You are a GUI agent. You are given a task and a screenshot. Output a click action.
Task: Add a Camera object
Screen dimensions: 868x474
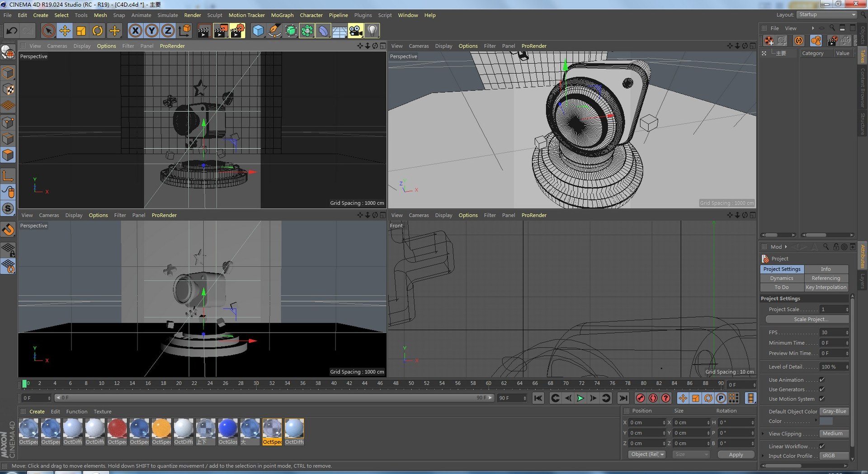[356, 31]
